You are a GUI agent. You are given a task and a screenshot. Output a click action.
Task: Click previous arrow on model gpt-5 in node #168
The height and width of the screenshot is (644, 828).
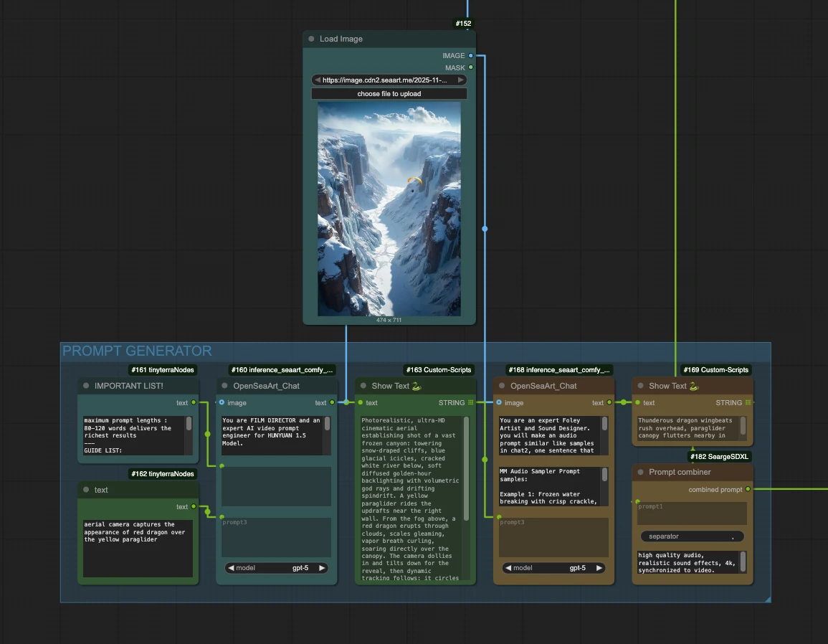pos(508,568)
